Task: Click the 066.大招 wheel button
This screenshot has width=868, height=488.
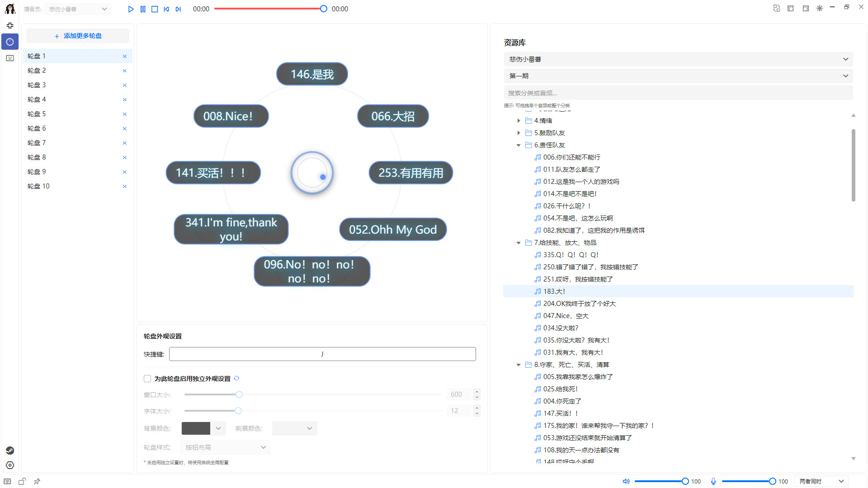Action: tap(392, 116)
